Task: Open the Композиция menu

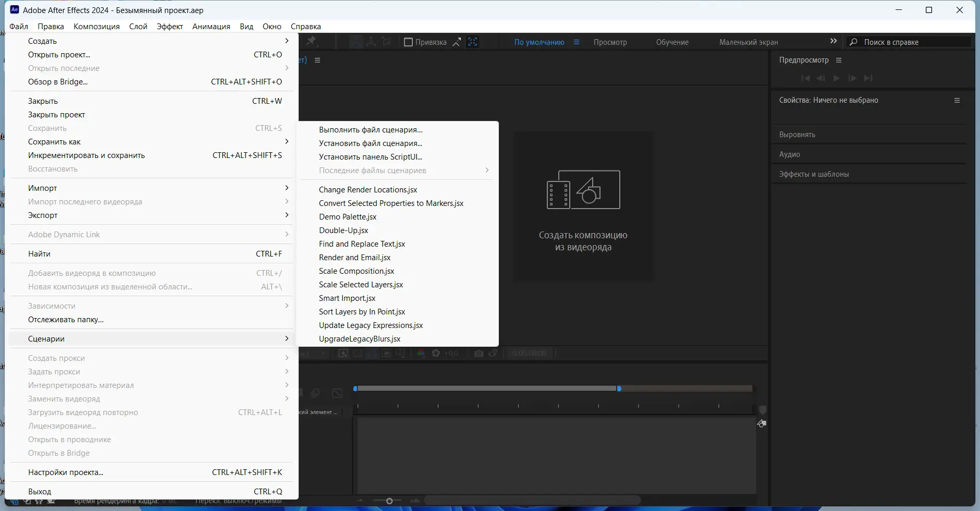Action: coord(96,27)
